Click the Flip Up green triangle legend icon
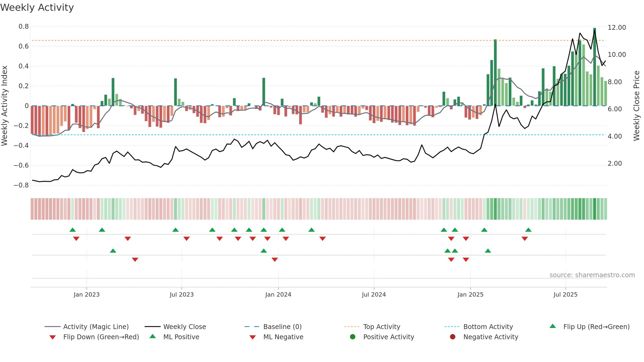 pos(553,326)
